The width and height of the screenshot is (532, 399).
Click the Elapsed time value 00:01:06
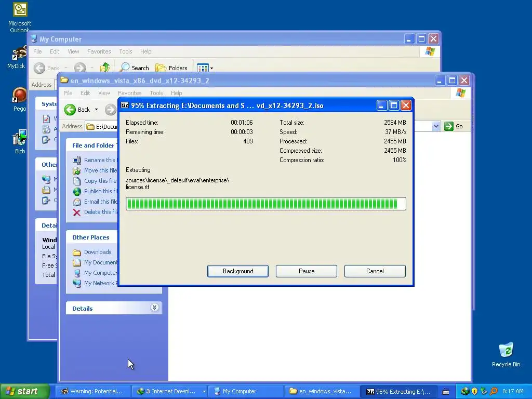(242, 123)
